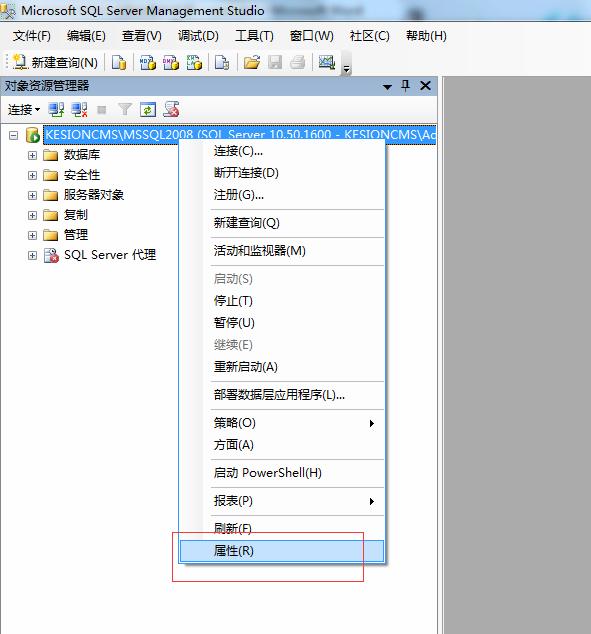Click the Stop square icon in Object Explorer
The width and height of the screenshot is (591, 634).
pos(102,110)
